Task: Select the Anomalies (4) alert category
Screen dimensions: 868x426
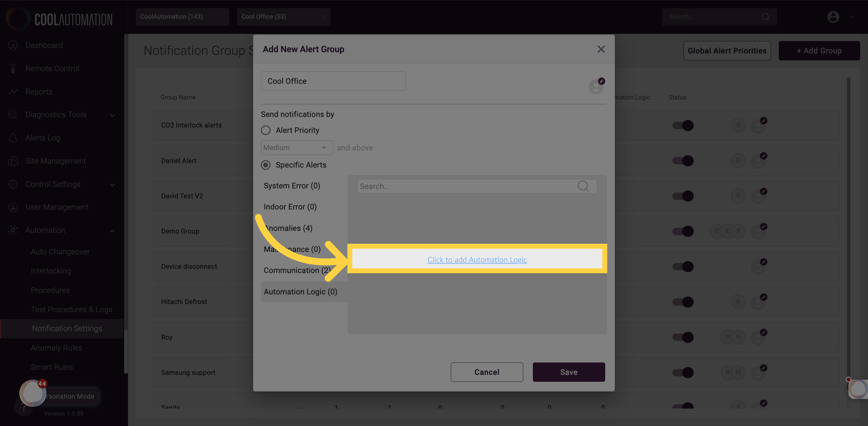Action: (288, 228)
